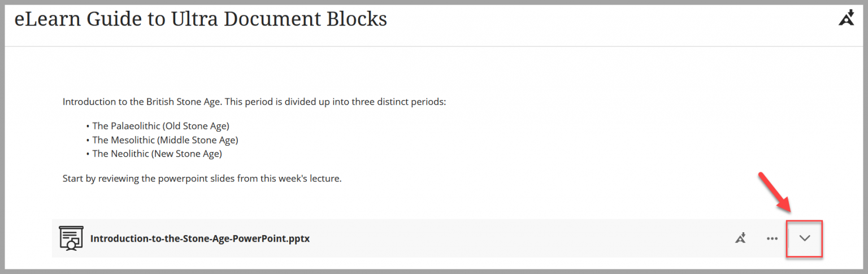Viewport: 868px width, 274px height.
Task: Click the PowerPoint presentation file icon
Action: point(71,238)
